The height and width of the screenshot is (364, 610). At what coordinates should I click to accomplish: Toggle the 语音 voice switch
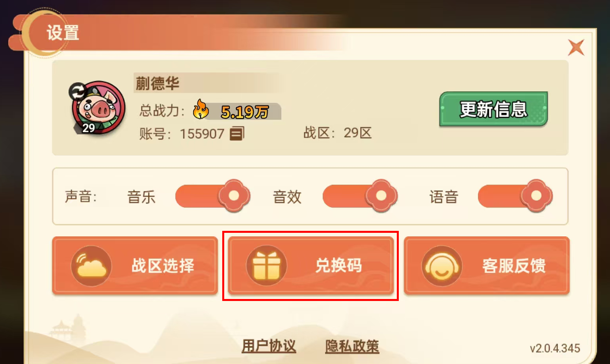click(515, 196)
